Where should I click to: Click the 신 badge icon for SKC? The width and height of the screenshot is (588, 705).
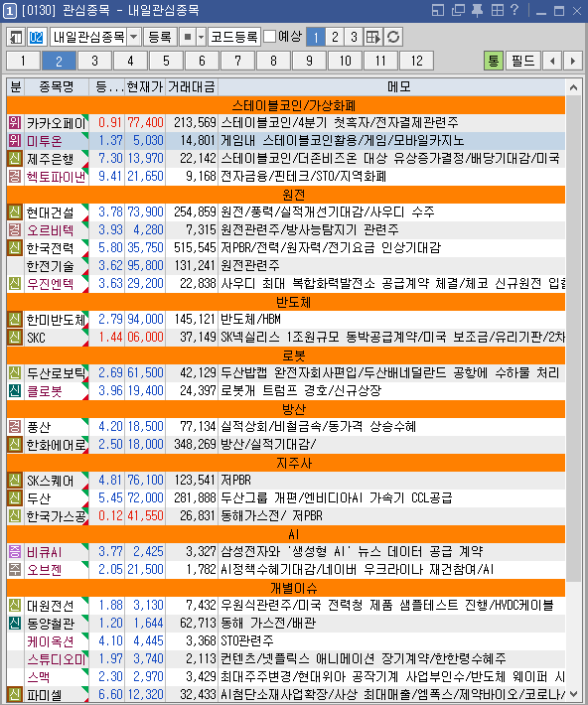(x=15, y=337)
